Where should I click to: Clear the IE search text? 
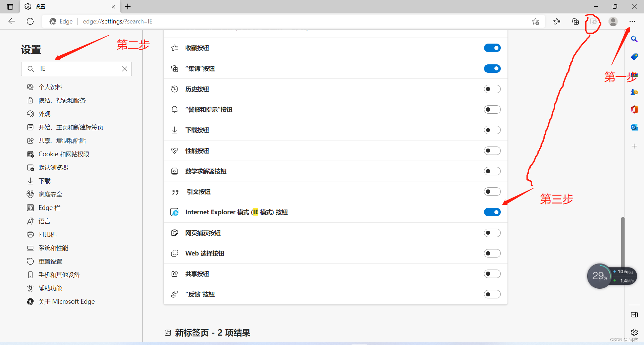pos(124,69)
